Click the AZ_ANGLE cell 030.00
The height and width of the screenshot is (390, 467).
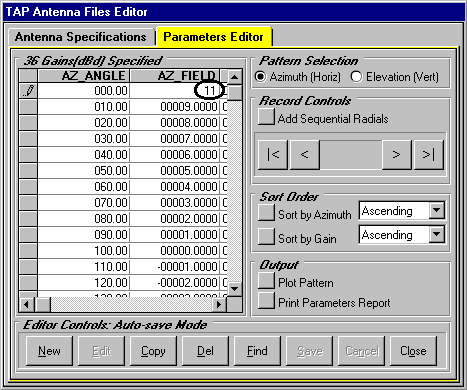83,139
